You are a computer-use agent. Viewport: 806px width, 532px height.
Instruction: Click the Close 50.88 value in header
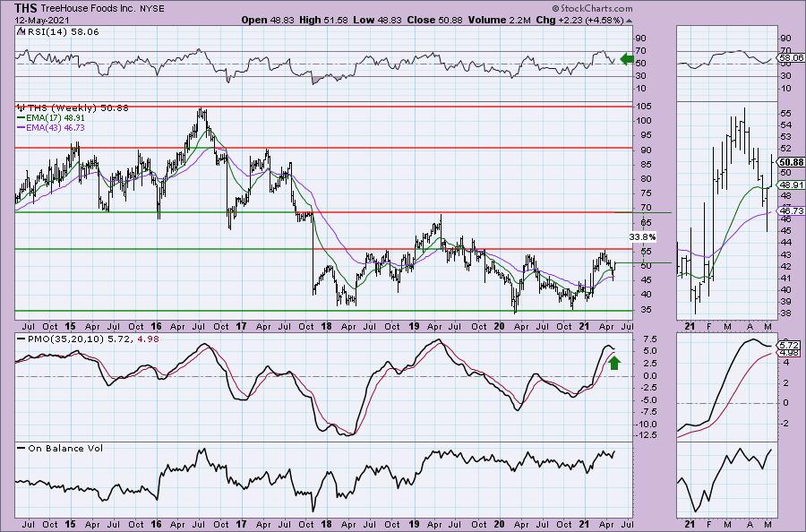pos(434,21)
